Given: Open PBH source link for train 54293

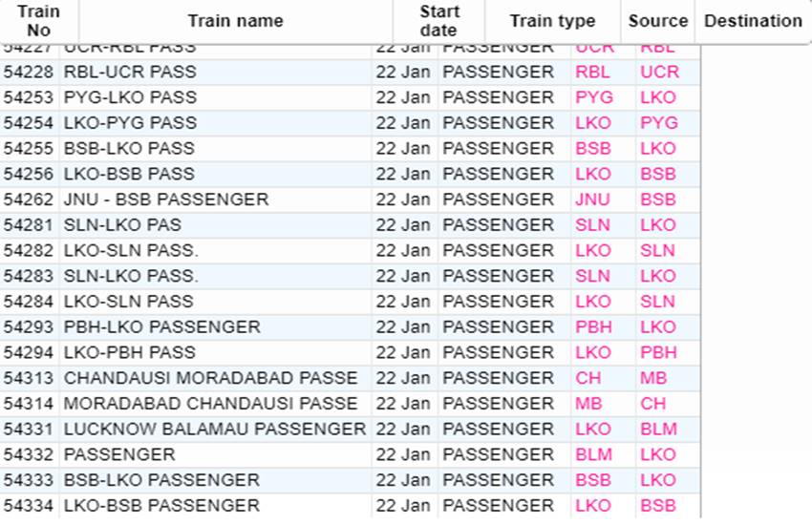Looking at the screenshot, I should tap(593, 326).
